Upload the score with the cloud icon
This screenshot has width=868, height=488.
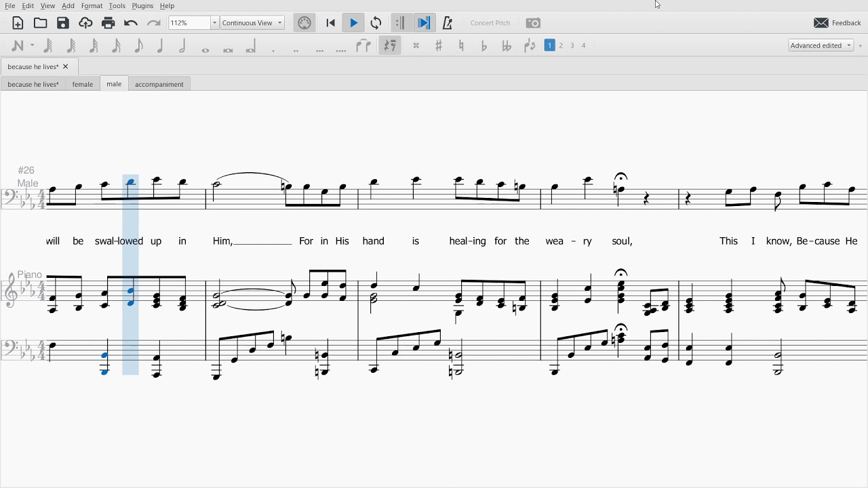[x=85, y=23]
